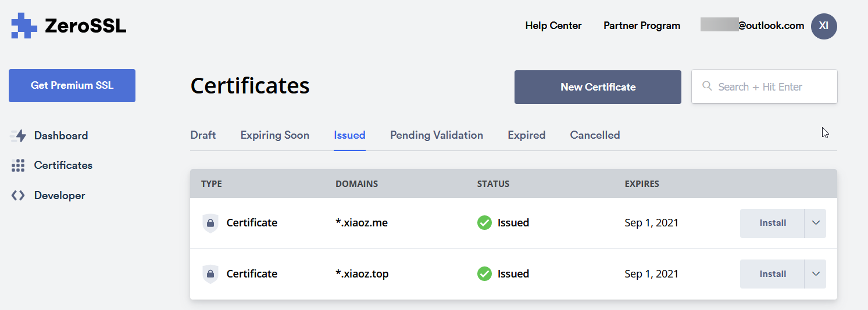Click the green Issued checkmark for *.xiaoz.me
This screenshot has width=868, height=310.
pyautogui.click(x=484, y=223)
